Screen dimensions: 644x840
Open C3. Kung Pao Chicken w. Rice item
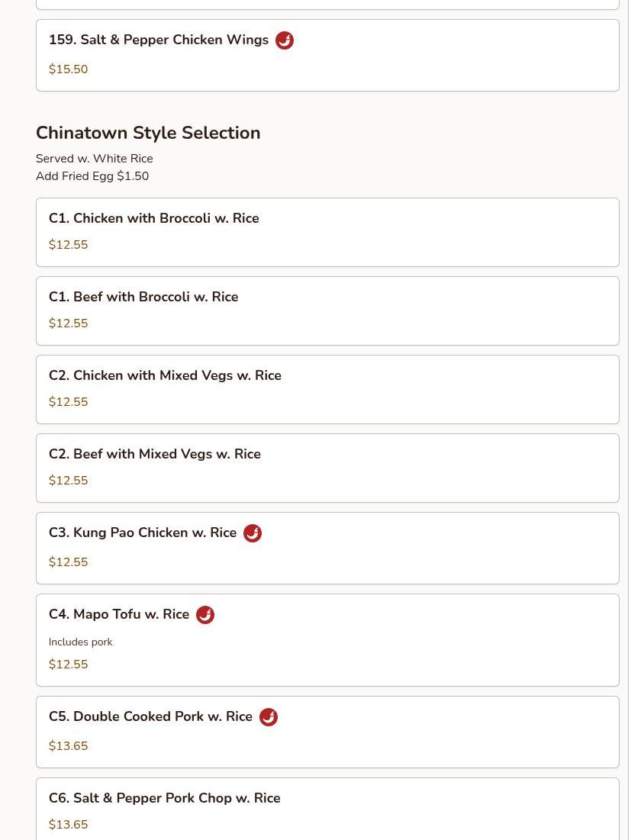[327, 548]
